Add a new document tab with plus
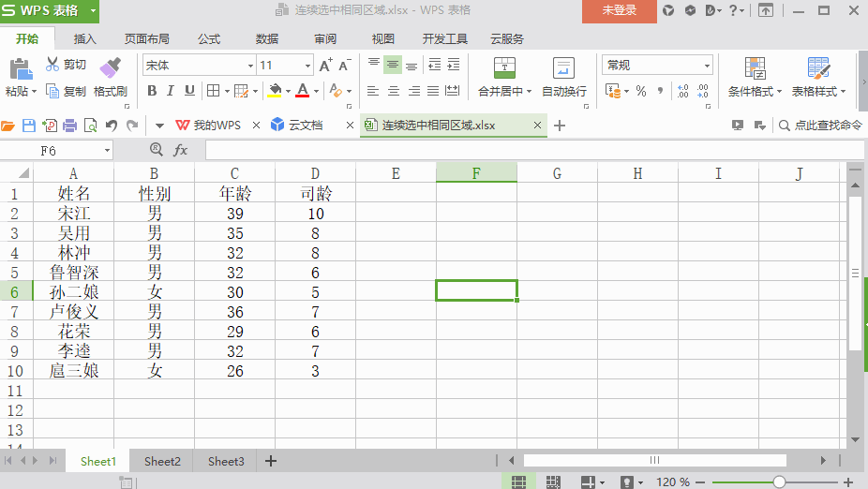This screenshot has height=489, width=868. (560, 126)
